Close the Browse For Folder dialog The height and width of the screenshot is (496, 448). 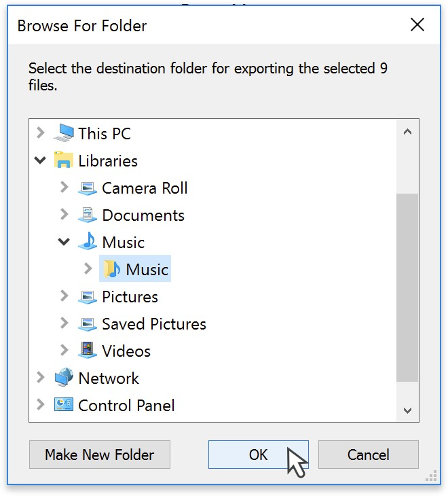click(x=417, y=26)
